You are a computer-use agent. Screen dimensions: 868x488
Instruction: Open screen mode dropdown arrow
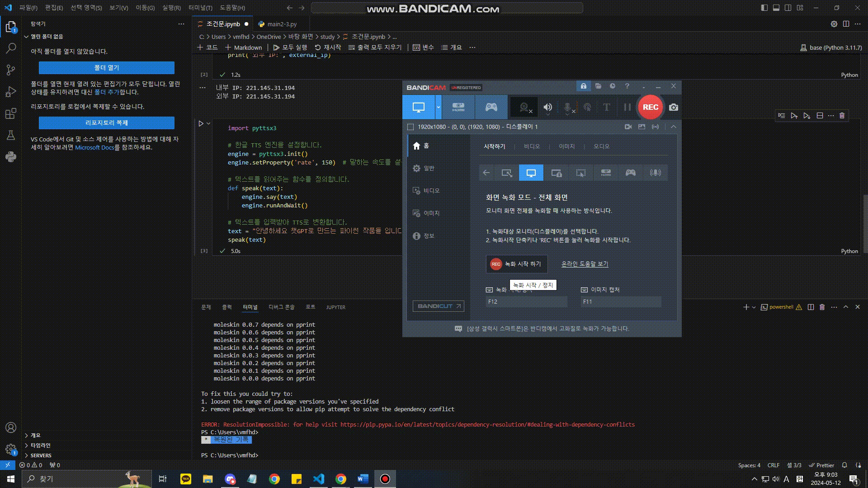438,107
